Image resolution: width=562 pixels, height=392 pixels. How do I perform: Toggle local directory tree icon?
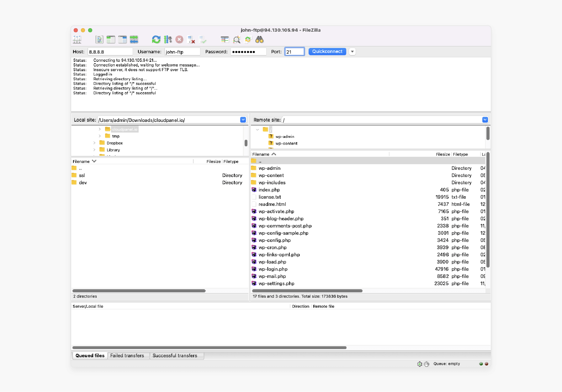(x=111, y=39)
